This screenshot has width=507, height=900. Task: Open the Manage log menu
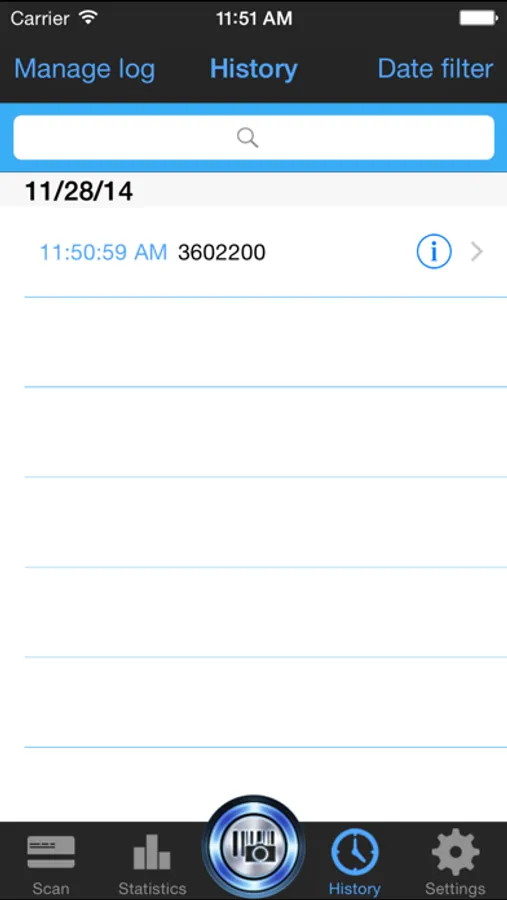[x=84, y=69]
